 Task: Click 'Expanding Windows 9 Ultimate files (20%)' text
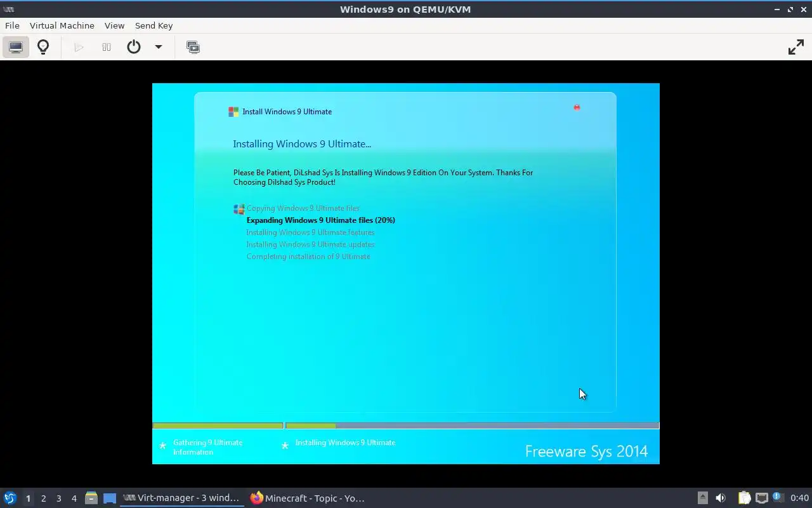320,220
